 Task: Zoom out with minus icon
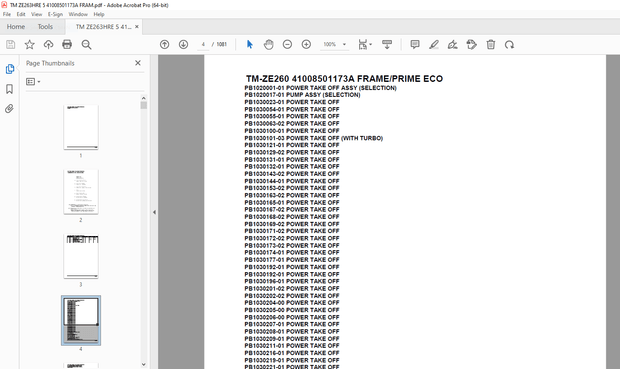pyautogui.click(x=287, y=45)
